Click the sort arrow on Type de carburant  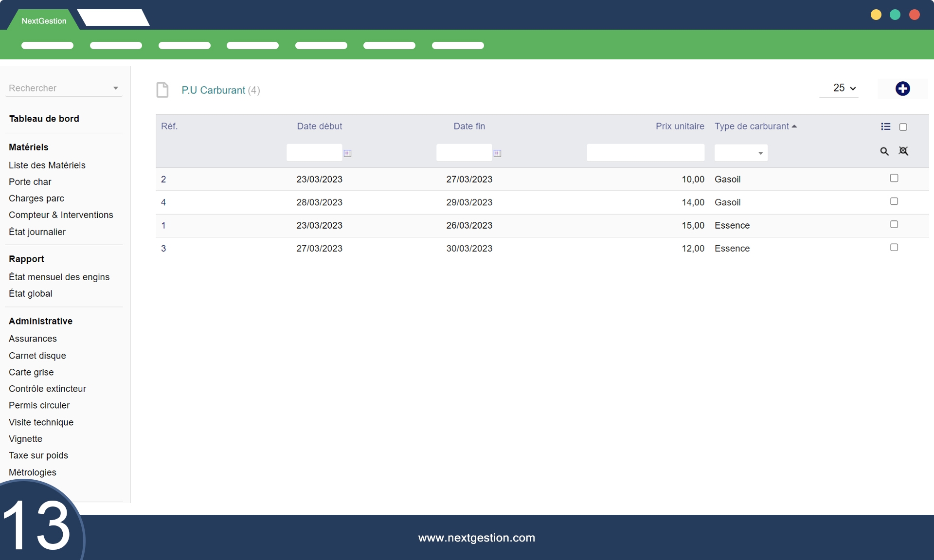click(x=794, y=126)
